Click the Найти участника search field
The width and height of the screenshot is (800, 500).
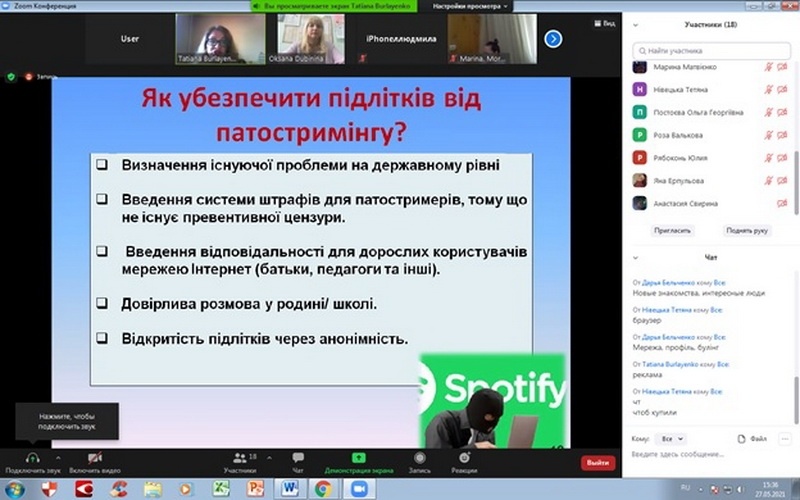710,48
